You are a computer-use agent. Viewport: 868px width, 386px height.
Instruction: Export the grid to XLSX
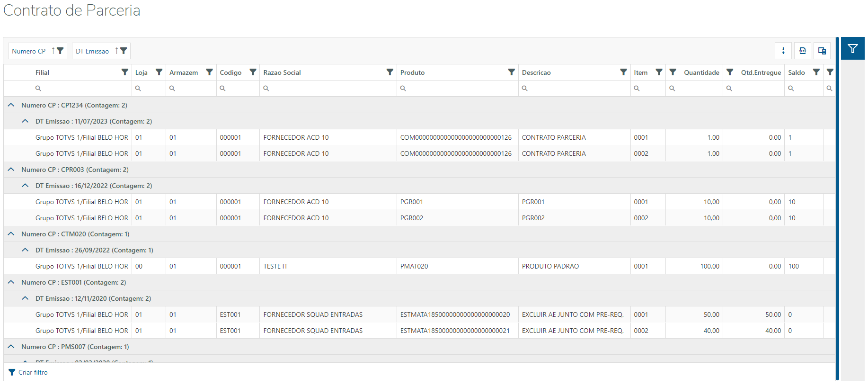click(x=803, y=51)
